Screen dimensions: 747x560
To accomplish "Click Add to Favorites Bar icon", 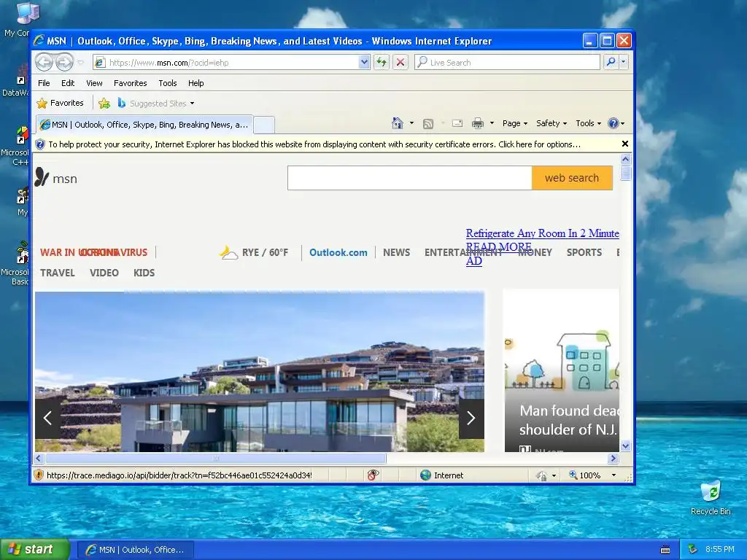I will click(x=104, y=104).
